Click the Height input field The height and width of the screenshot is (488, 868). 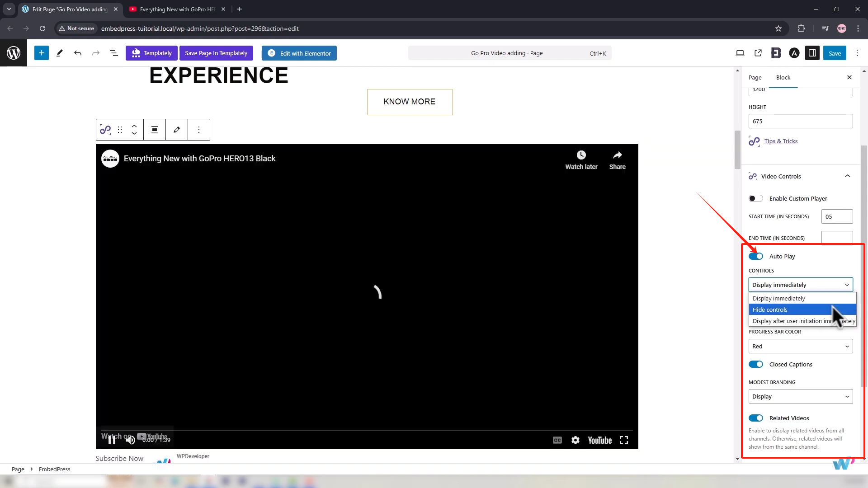(x=800, y=121)
